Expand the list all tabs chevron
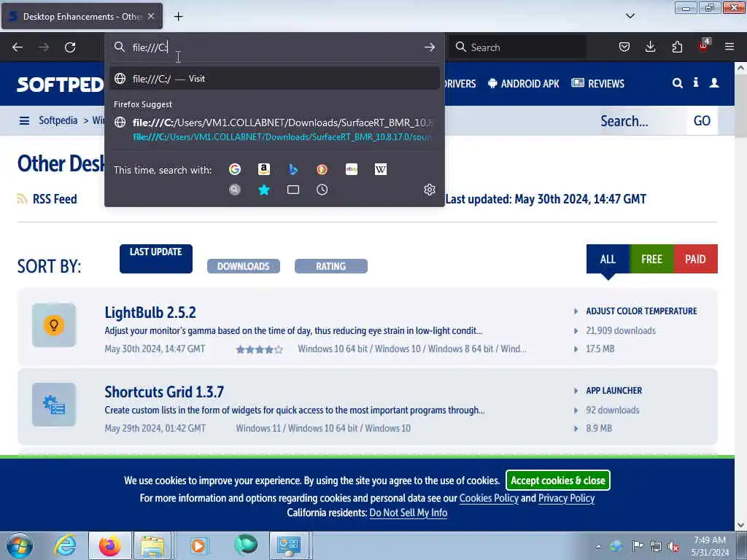Image resolution: width=747 pixels, height=560 pixels. [630, 16]
